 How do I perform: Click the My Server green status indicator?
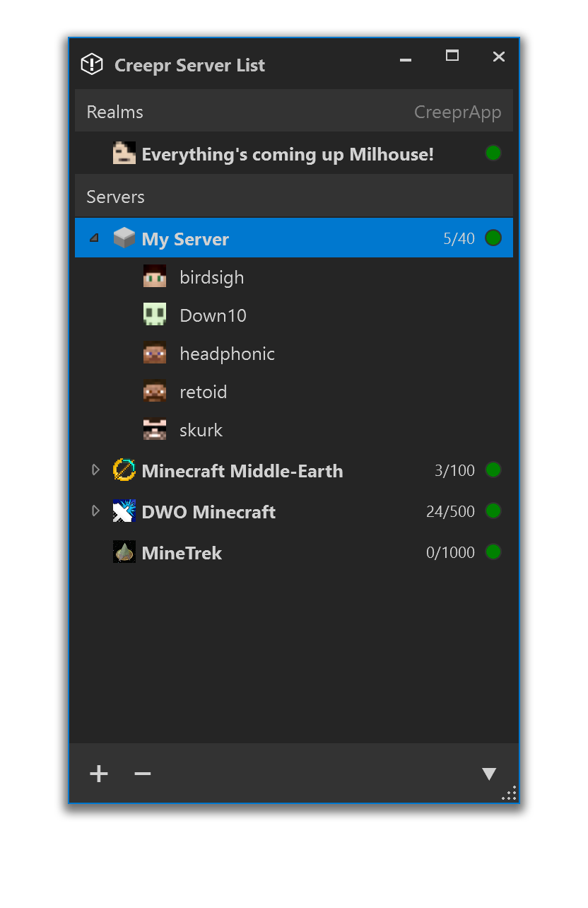pos(493,238)
